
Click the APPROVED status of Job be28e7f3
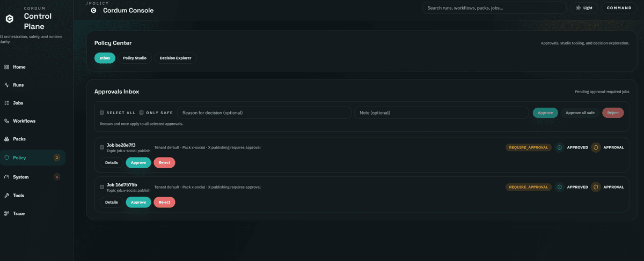[x=577, y=147]
